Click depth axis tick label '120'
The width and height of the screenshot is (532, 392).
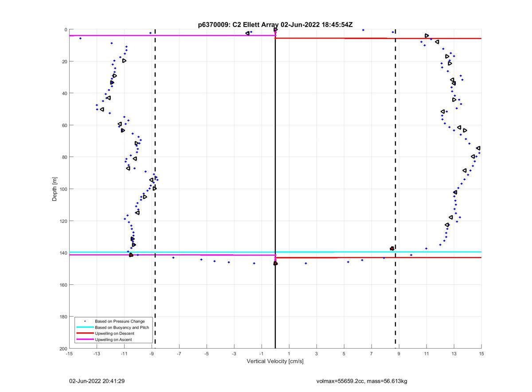tap(63, 221)
